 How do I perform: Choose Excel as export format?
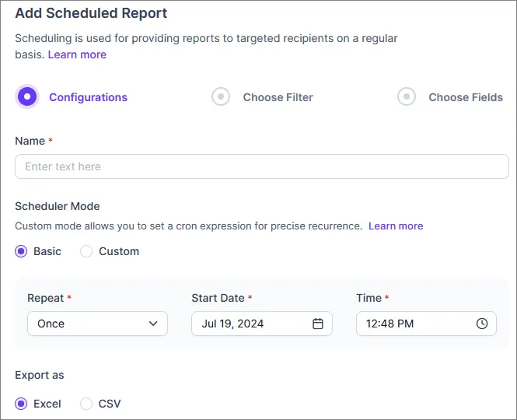point(21,404)
